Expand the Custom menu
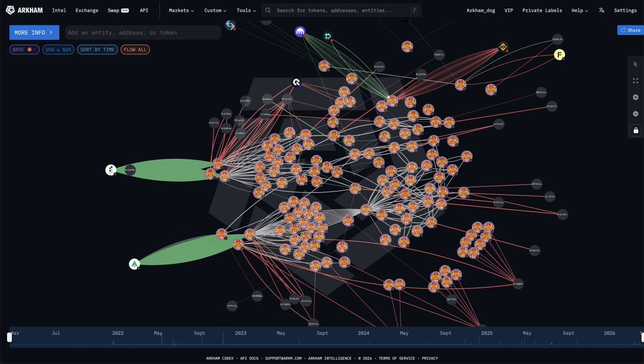The image size is (644, 364). (215, 10)
